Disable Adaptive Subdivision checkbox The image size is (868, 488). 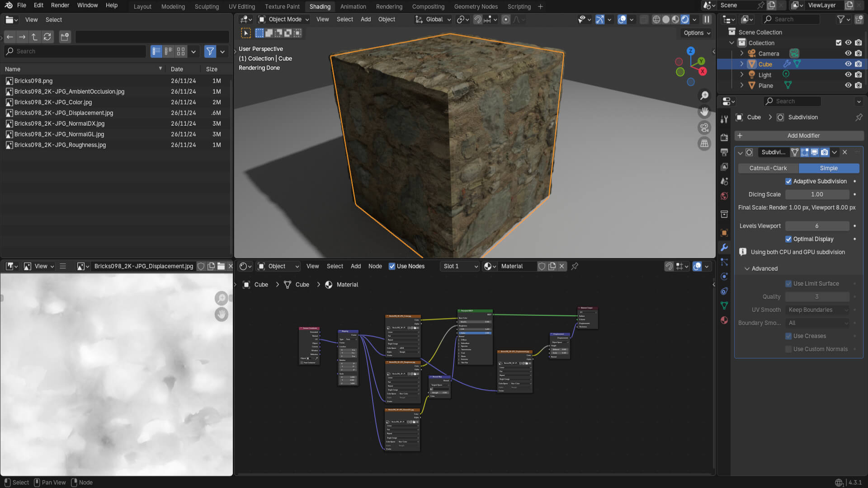(788, 181)
